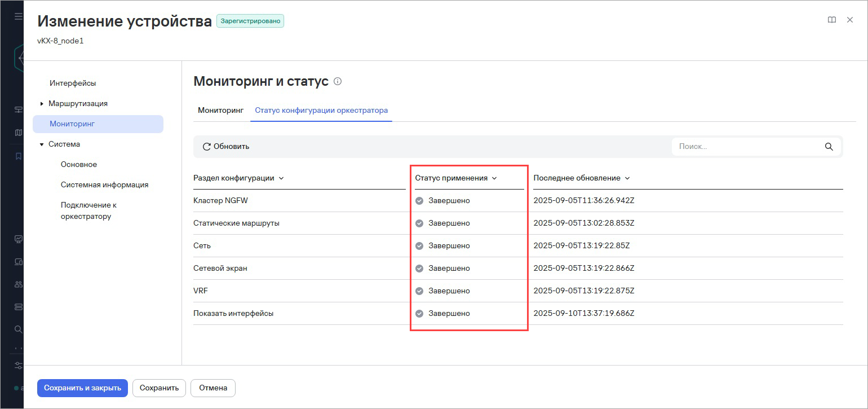Select Мониторинг in the left navigation
The height and width of the screenshot is (409, 868).
click(x=98, y=124)
